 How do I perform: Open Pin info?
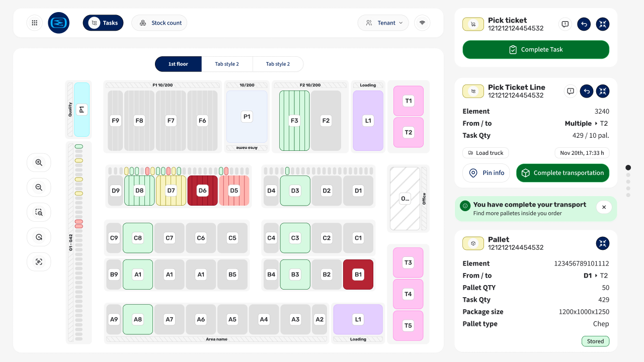pyautogui.click(x=487, y=173)
